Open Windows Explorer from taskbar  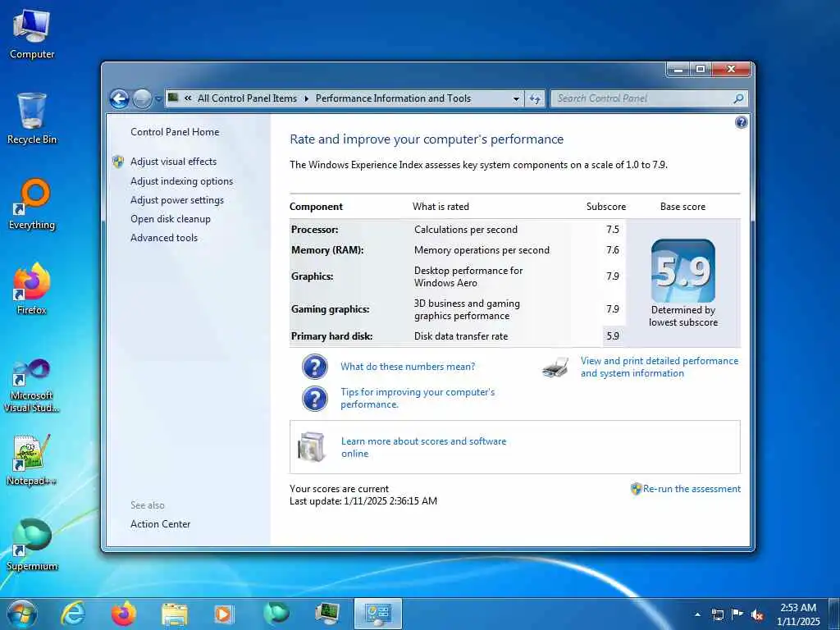(x=175, y=614)
